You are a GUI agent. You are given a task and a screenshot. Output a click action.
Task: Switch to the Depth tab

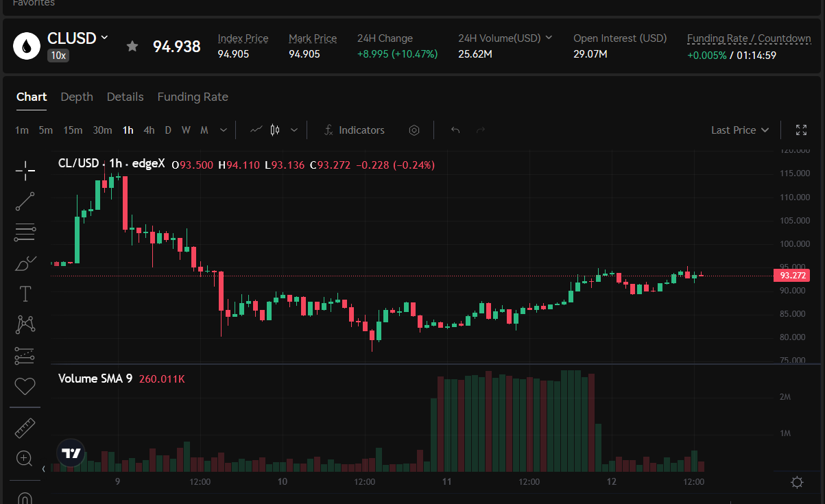pos(77,97)
